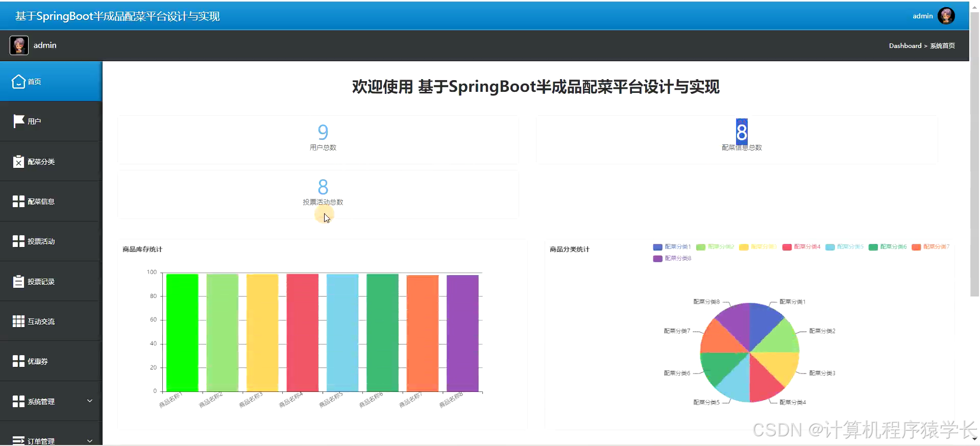This screenshot has width=980, height=446.
Task: Click the clipboard icon beside 配菜分类
Action: point(18,161)
